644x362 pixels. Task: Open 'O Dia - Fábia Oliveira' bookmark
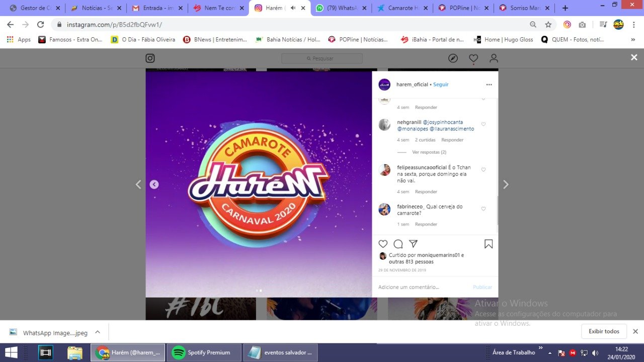[x=143, y=39]
